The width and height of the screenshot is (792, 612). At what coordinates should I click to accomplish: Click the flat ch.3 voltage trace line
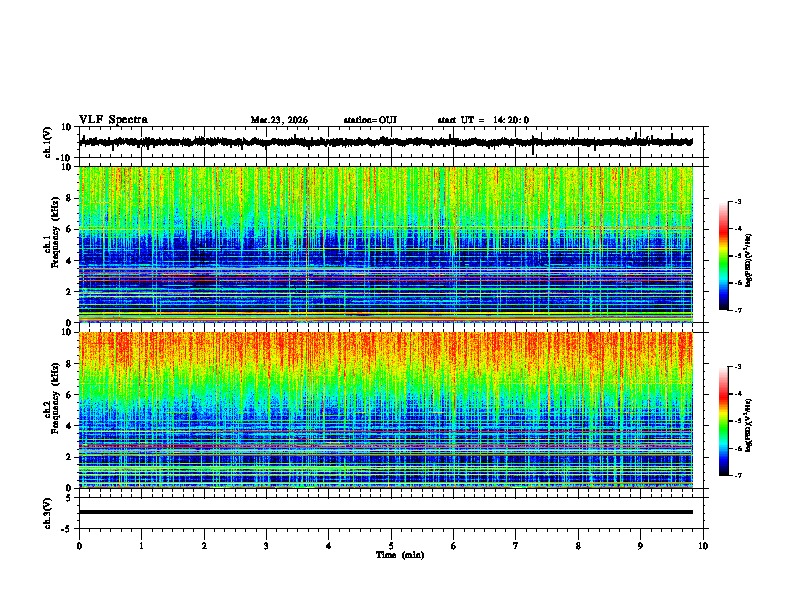point(386,512)
